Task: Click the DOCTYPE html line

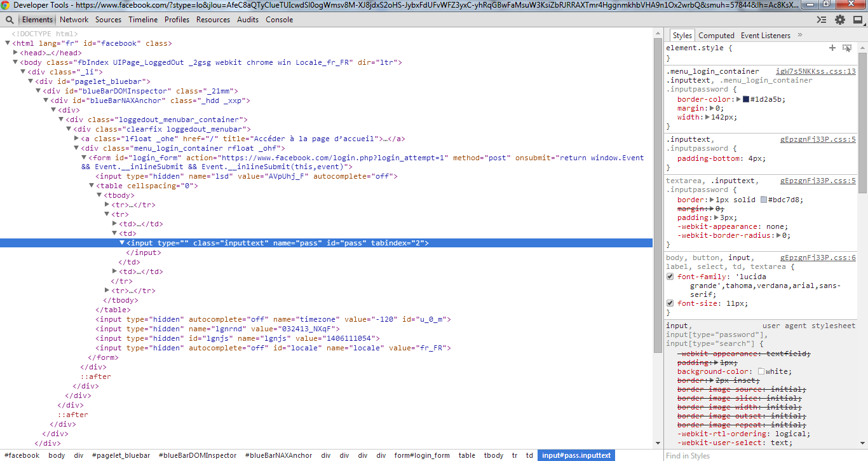Action: pyautogui.click(x=44, y=34)
